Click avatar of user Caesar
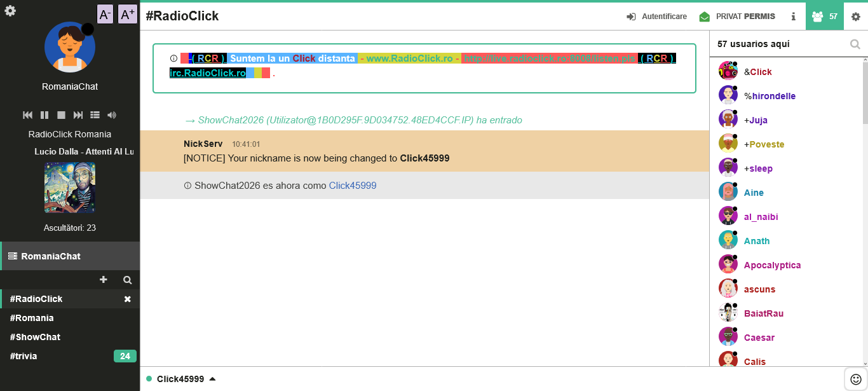Viewport: 868px width, 391px height. click(728, 336)
